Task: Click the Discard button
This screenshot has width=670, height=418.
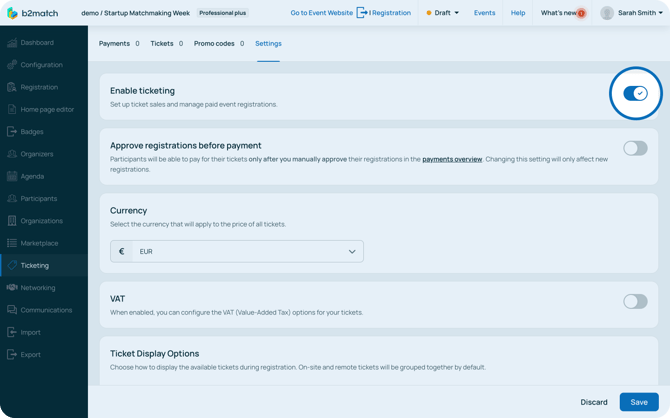Action: click(594, 402)
